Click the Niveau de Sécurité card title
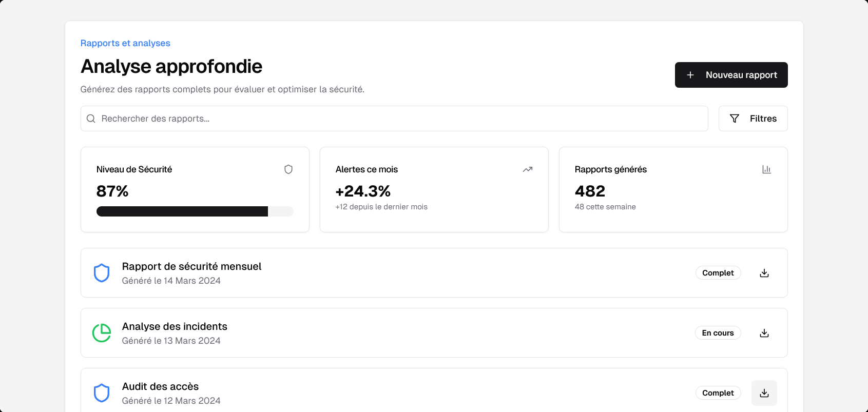 134,169
